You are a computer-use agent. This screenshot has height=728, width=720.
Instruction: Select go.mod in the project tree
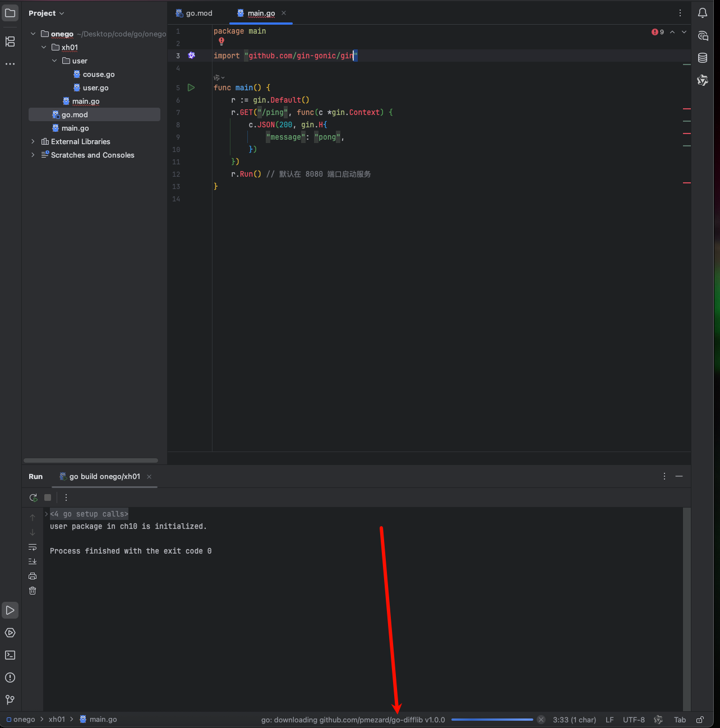94,114
